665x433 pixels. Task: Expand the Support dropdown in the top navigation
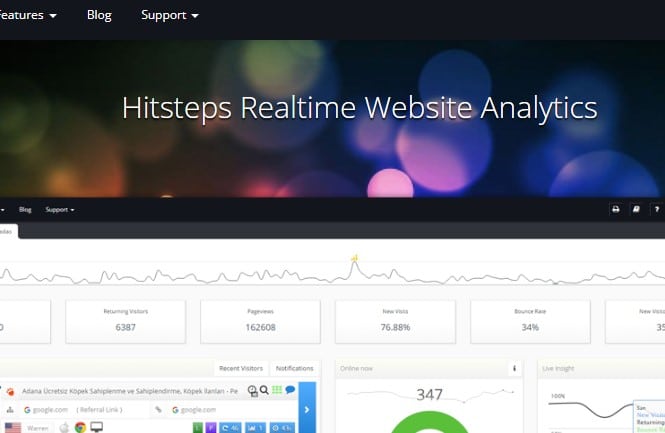click(170, 15)
